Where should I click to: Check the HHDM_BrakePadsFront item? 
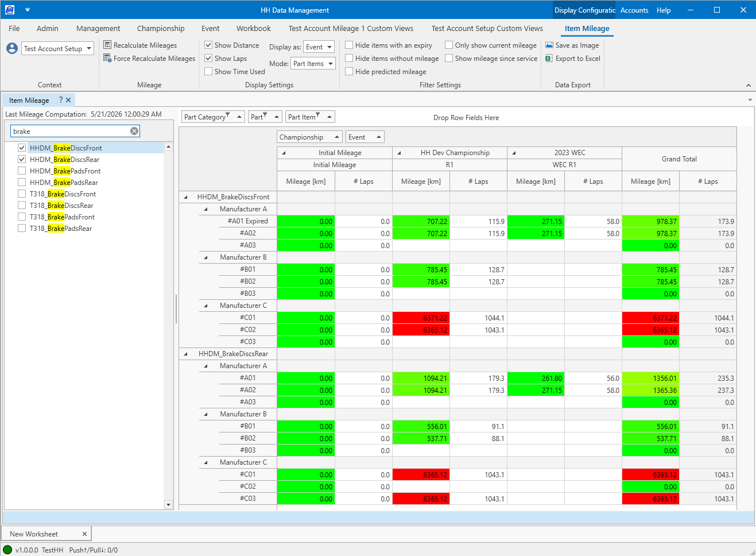22,171
